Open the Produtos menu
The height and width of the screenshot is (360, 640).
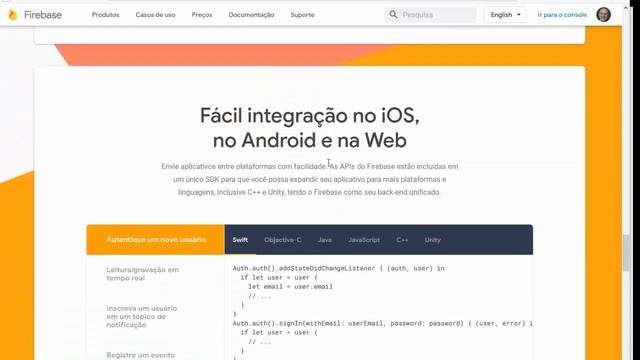click(105, 15)
